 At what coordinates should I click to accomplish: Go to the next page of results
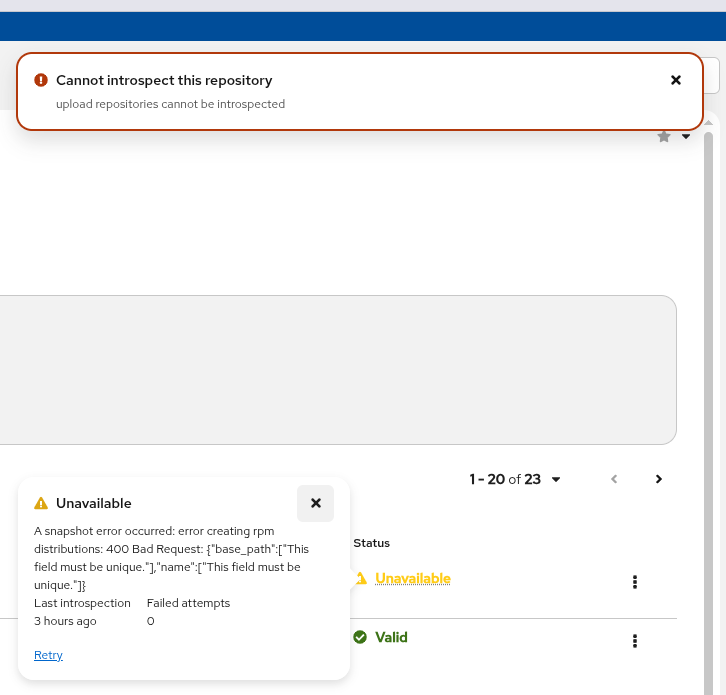659,479
